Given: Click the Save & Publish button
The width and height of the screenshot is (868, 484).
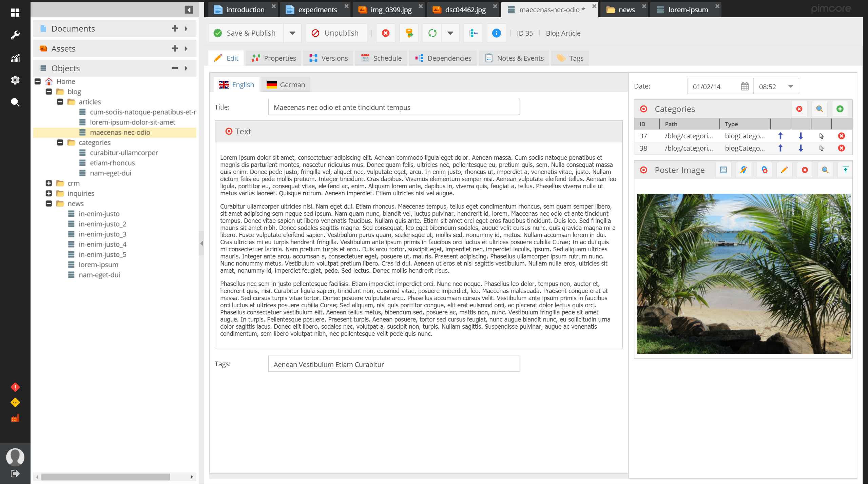Looking at the screenshot, I should pos(246,33).
